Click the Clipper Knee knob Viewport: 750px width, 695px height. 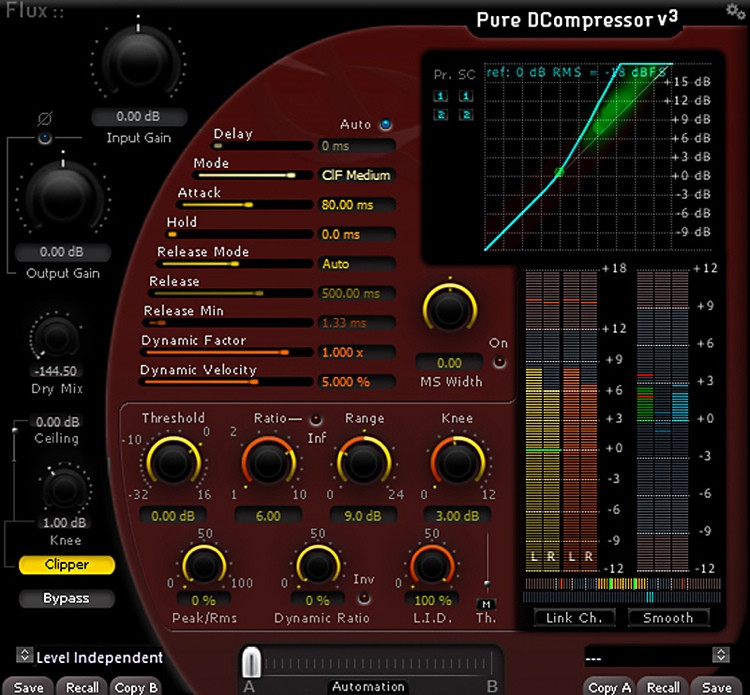click(x=64, y=490)
